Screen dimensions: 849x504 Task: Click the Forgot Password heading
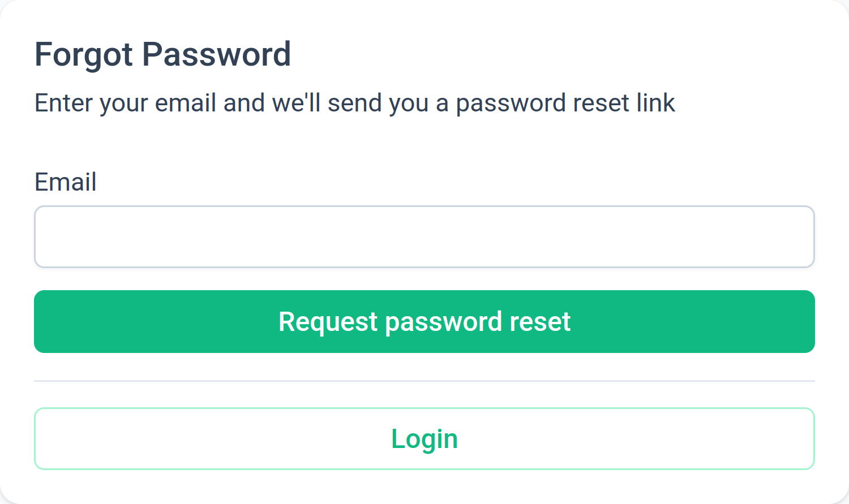[x=163, y=54]
